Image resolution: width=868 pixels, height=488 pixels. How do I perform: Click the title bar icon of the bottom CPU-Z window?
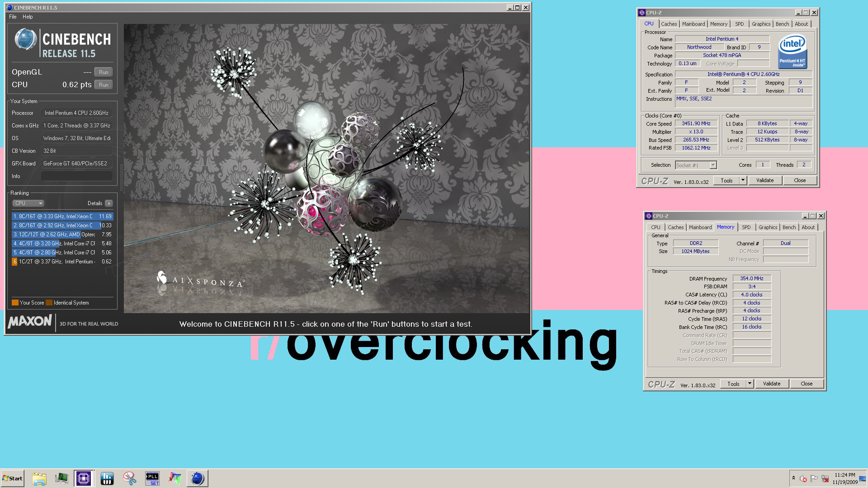point(648,216)
